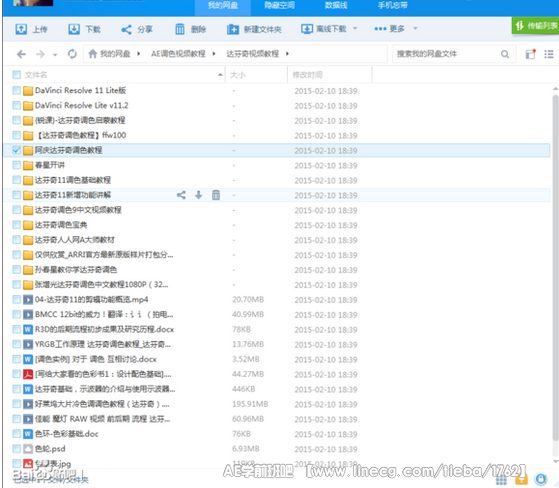This screenshot has height=488, width=559.
Task: Select the 张增光达芬奇调色中文教程1080P folder
Action: click(102, 284)
